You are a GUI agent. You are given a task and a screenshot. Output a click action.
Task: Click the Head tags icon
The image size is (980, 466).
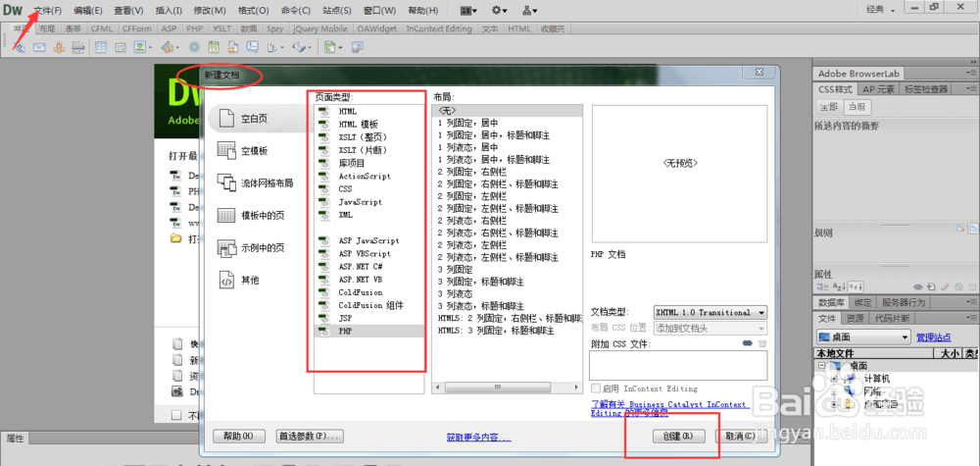[x=273, y=47]
